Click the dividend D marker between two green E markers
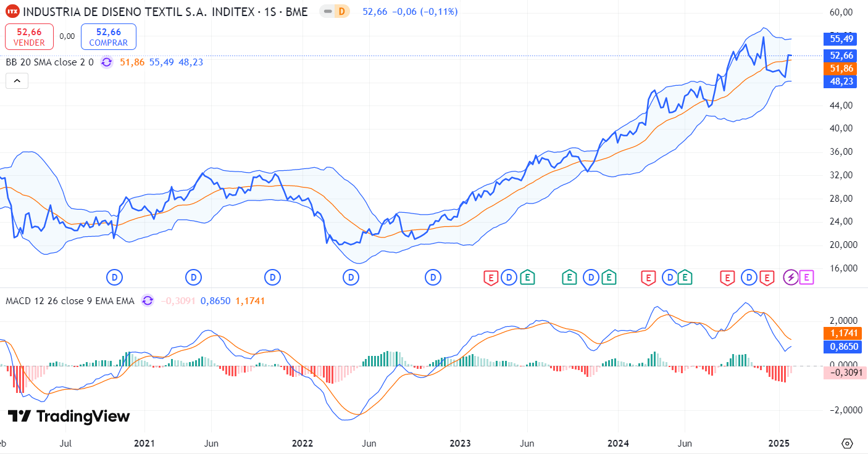This screenshot has height=454, width=868. tap(591, 278)
